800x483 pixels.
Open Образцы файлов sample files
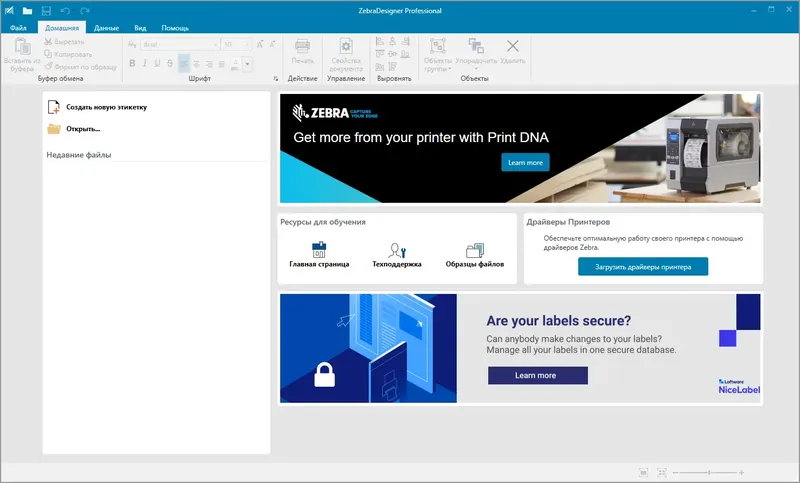(x=474, y=255)
